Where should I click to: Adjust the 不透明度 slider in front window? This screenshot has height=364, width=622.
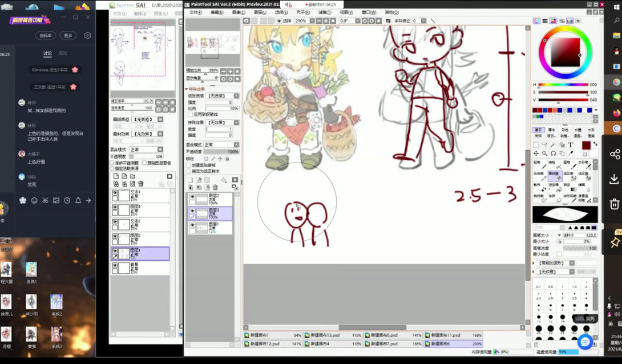221,151
